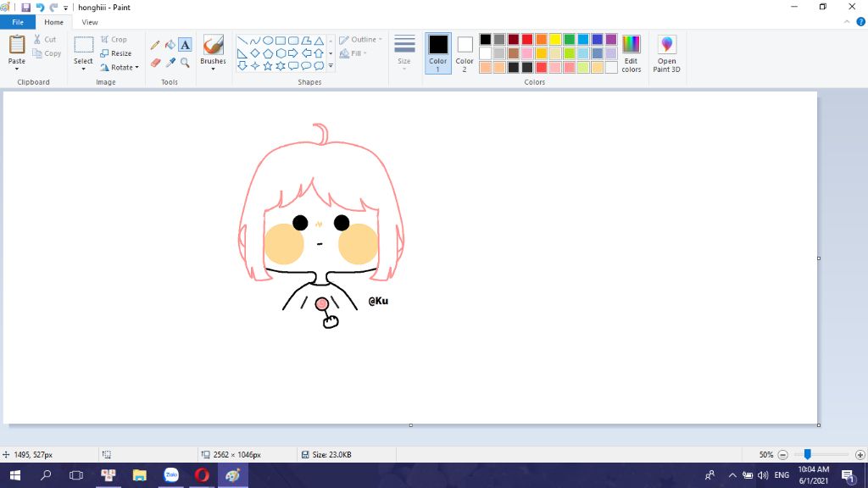This screenshot has width=868, height=488.
Task: Expand the Select options arrow
Action: coord(83,69)
